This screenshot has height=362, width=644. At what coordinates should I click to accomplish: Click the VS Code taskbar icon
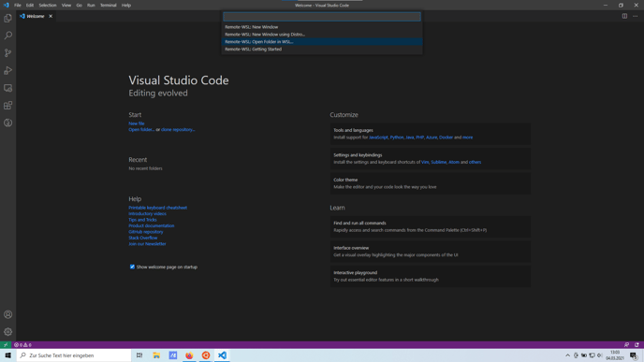click(x=222, y=355)
